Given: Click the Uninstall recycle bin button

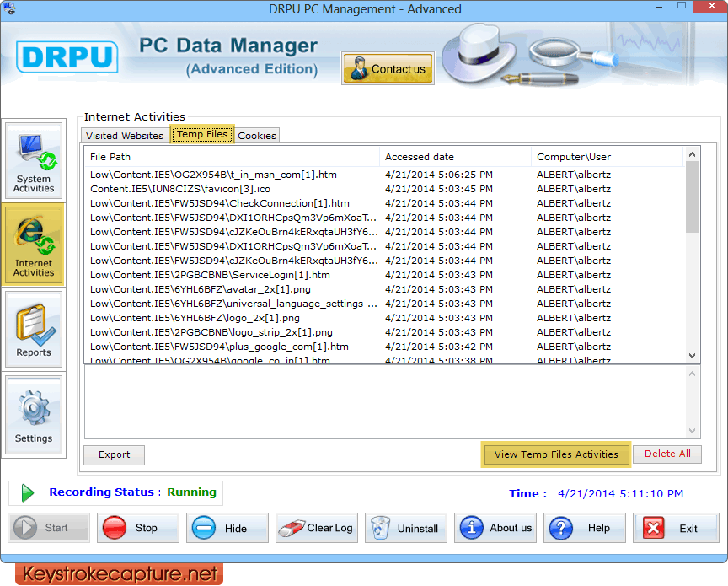Looking at the screenshot, I should tap(406, 528).
